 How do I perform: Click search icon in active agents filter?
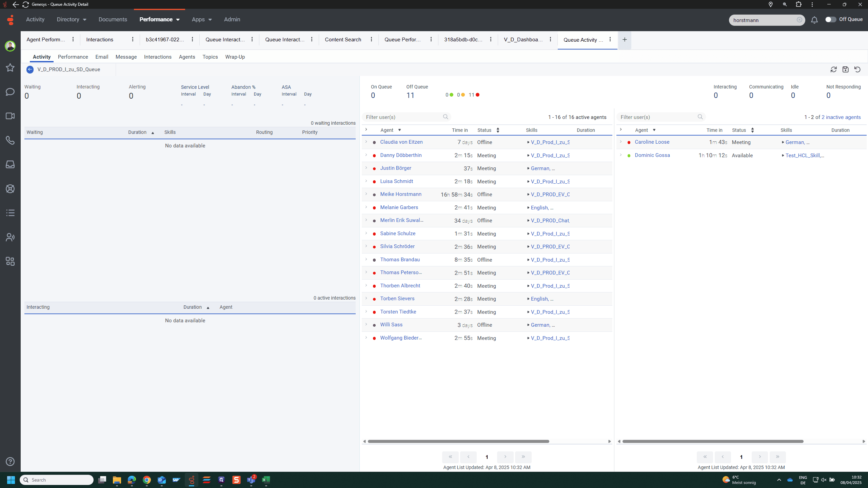tap(446, 117)
